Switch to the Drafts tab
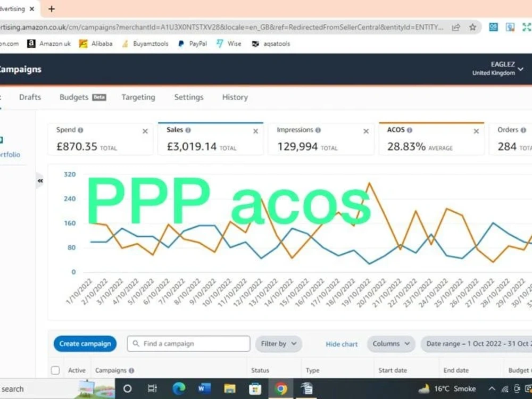532x399 pixels. click(x=30, y=97)
